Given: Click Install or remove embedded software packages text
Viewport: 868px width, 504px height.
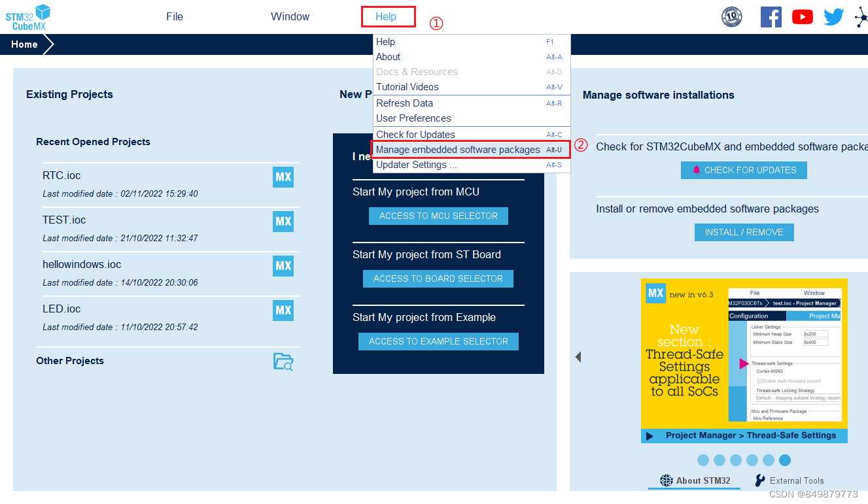Looking at the screenshot, I should pos(707,209).
